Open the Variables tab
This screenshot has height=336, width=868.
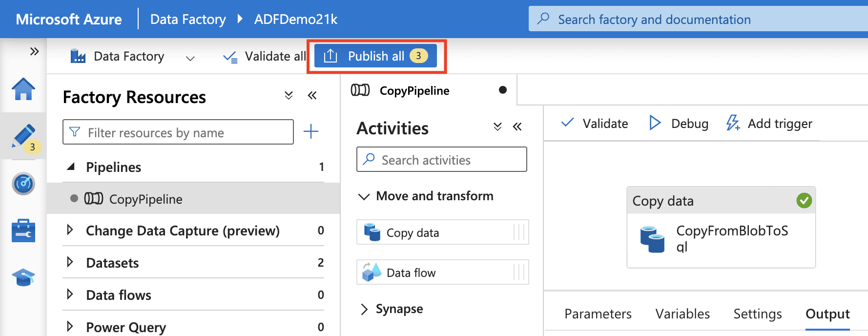pos(682,314)
